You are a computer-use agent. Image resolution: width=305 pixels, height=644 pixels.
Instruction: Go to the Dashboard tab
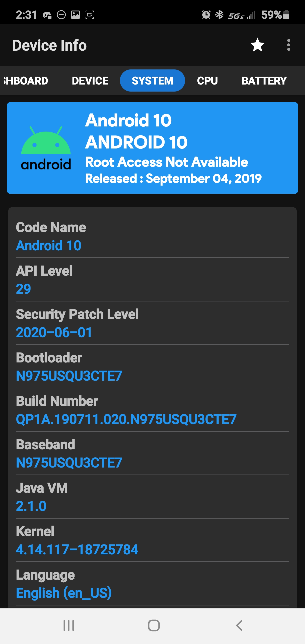(x=25, y=81)
